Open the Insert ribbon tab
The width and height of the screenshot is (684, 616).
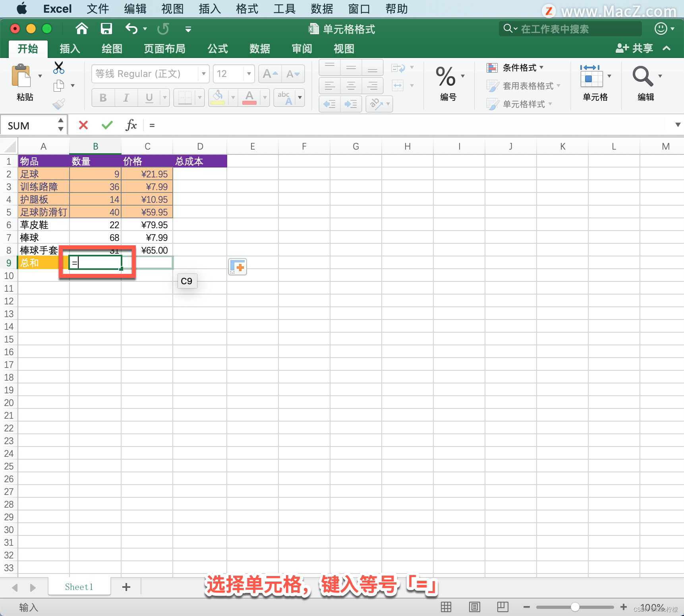(x=70, y=49)
